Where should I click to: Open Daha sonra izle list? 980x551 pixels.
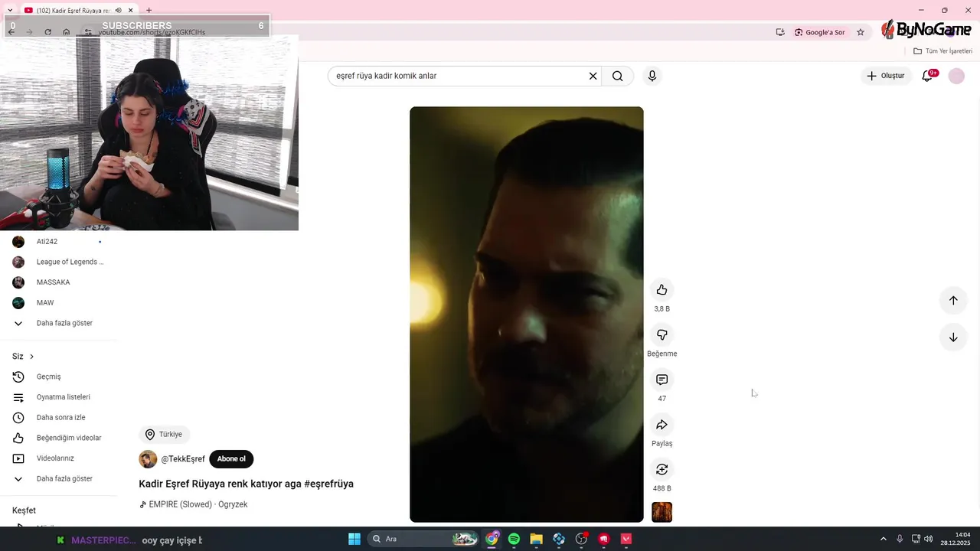58,418
